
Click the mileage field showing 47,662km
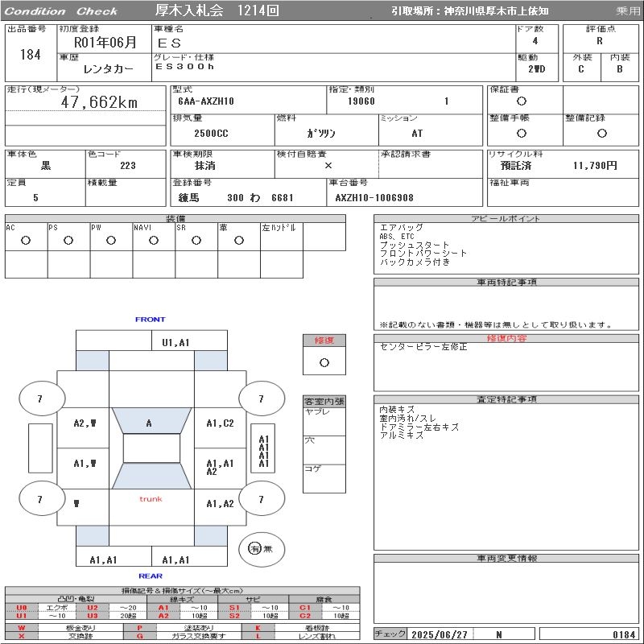click(x=99, y=102)
